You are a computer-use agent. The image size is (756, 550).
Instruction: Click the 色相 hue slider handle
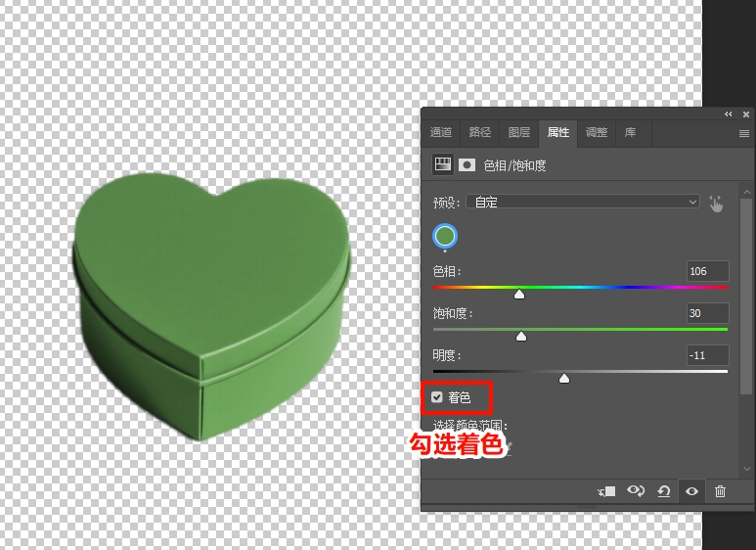(519, 294)
